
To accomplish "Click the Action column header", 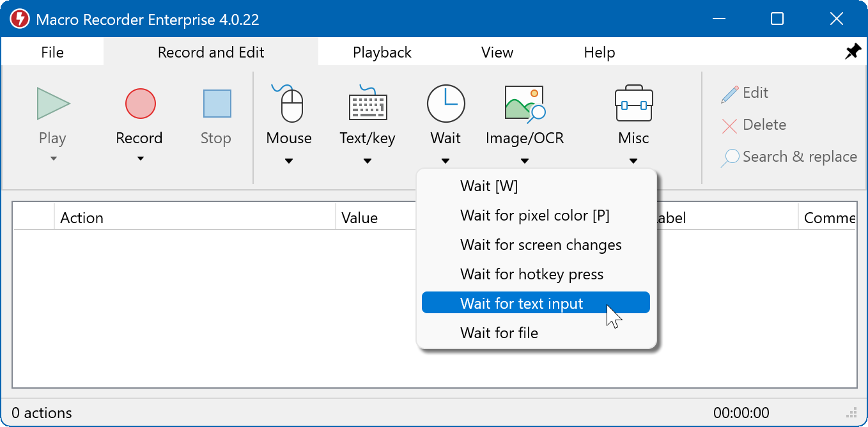I will pos(192,218).
